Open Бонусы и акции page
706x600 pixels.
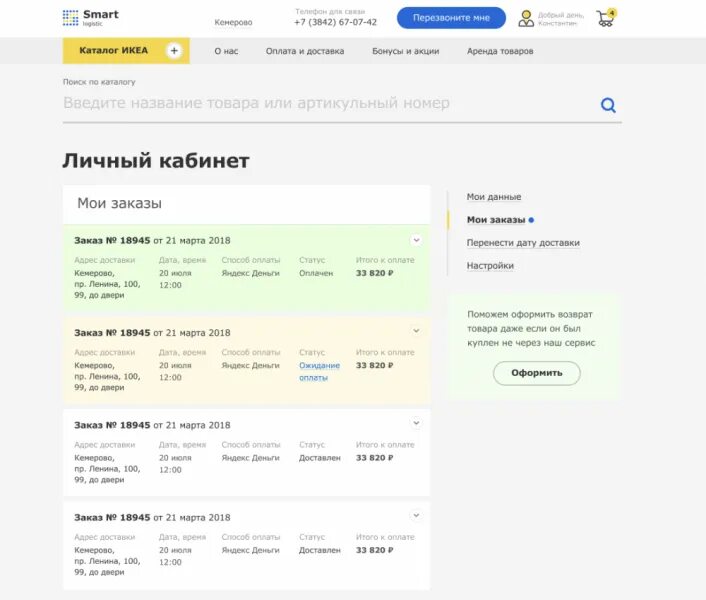coord(405,51)
